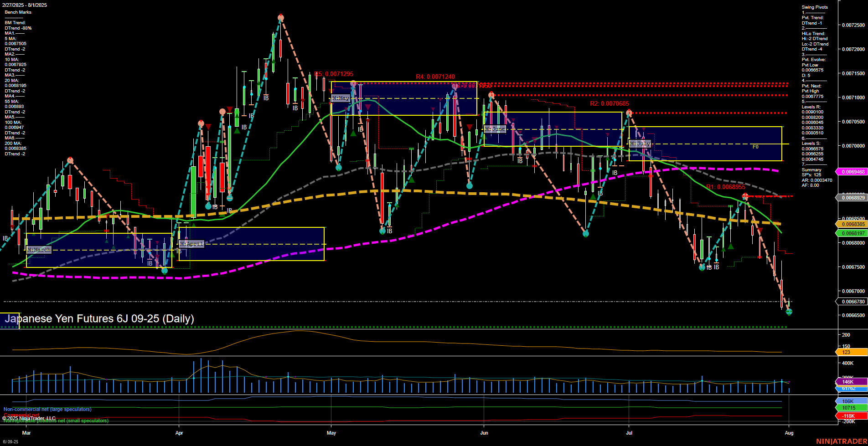Click the swing-high pivot dot at R2 line start
The image size is (868, 446).
coord(629,113)
